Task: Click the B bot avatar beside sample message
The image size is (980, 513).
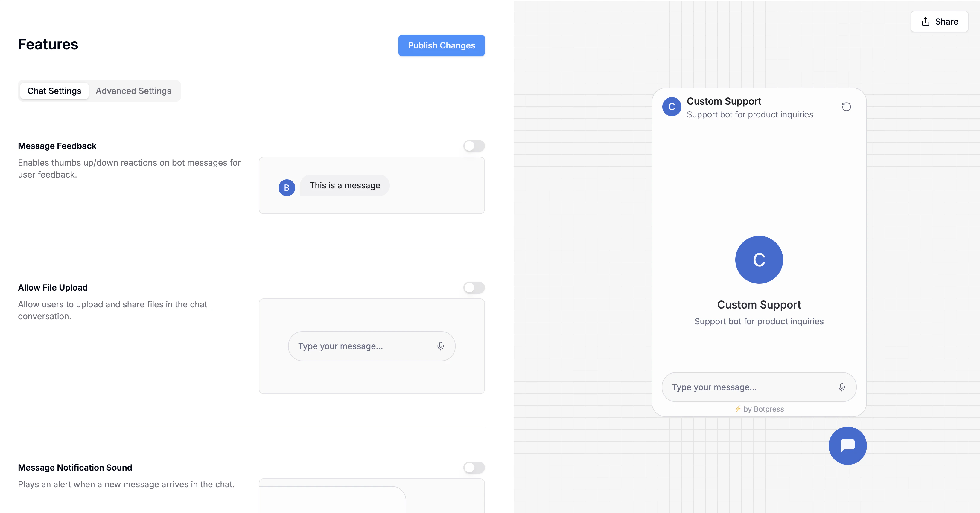Action: (x=287, y=187)
